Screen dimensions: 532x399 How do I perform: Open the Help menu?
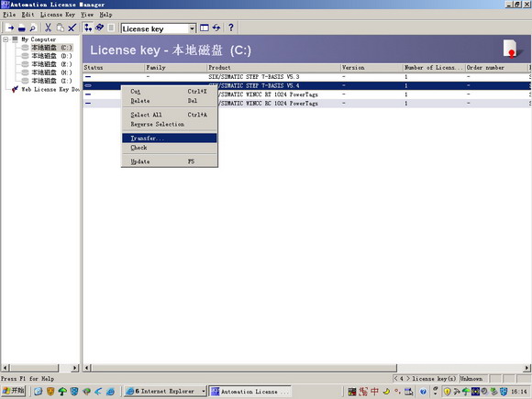pyautogui.click(x=105, y=15)
